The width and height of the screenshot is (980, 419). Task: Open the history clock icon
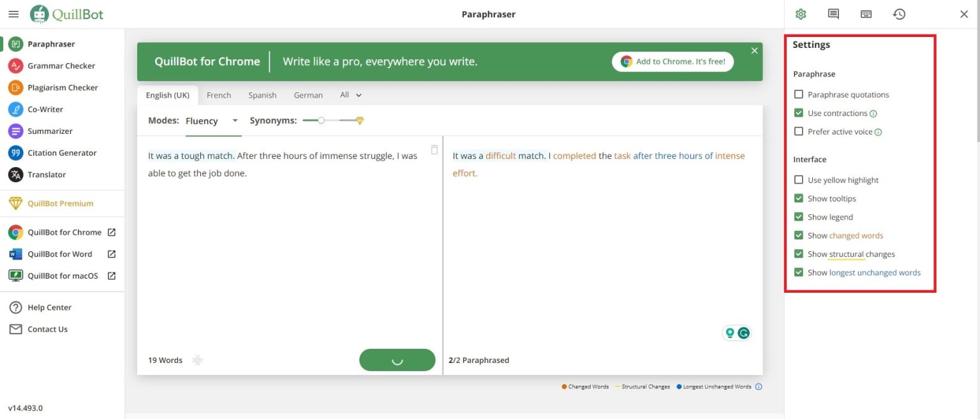[x=899, y=14]
